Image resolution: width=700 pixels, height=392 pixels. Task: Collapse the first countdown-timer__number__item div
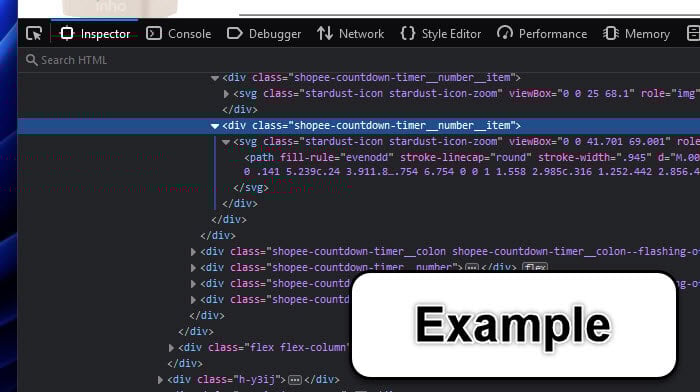[215, 78]
